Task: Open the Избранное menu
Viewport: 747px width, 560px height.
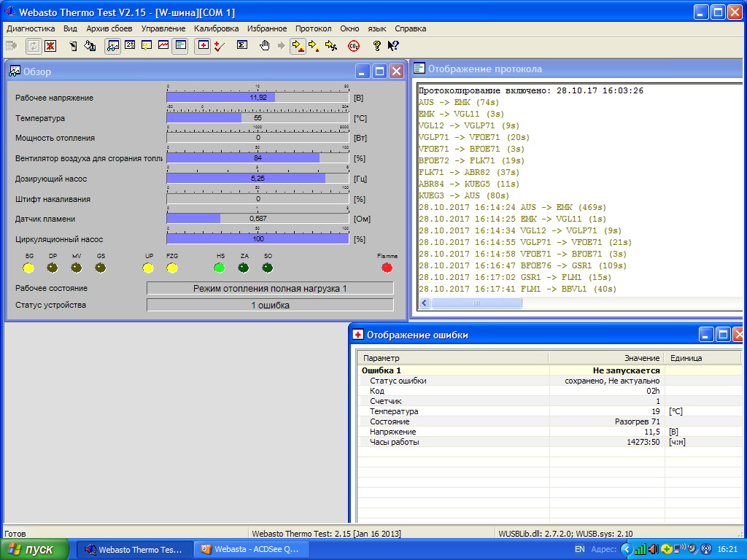Action: point(267,28)
